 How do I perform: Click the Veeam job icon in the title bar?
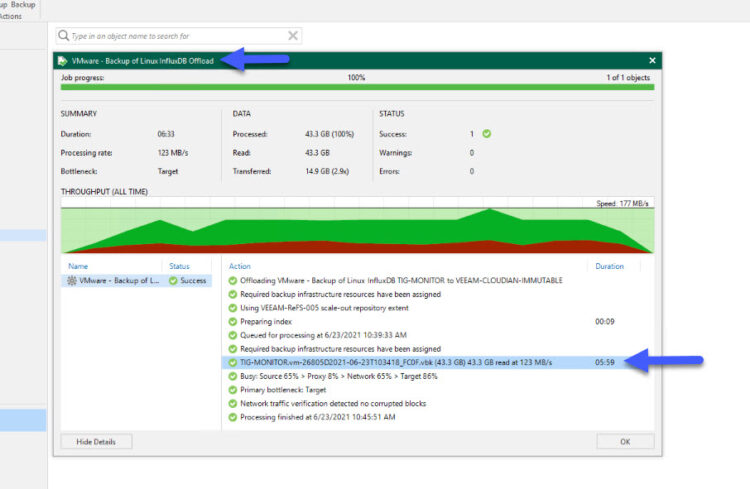pos(63,60)
